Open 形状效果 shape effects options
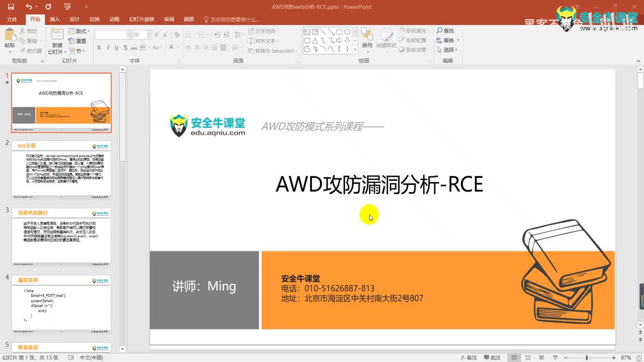Image resolution: width=644 pixels, height=362 pixels. coord(414,50)
